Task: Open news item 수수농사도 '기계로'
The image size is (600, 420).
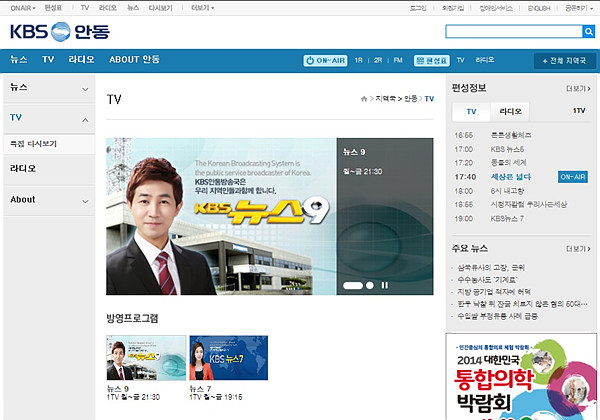Action: point(487,280)
